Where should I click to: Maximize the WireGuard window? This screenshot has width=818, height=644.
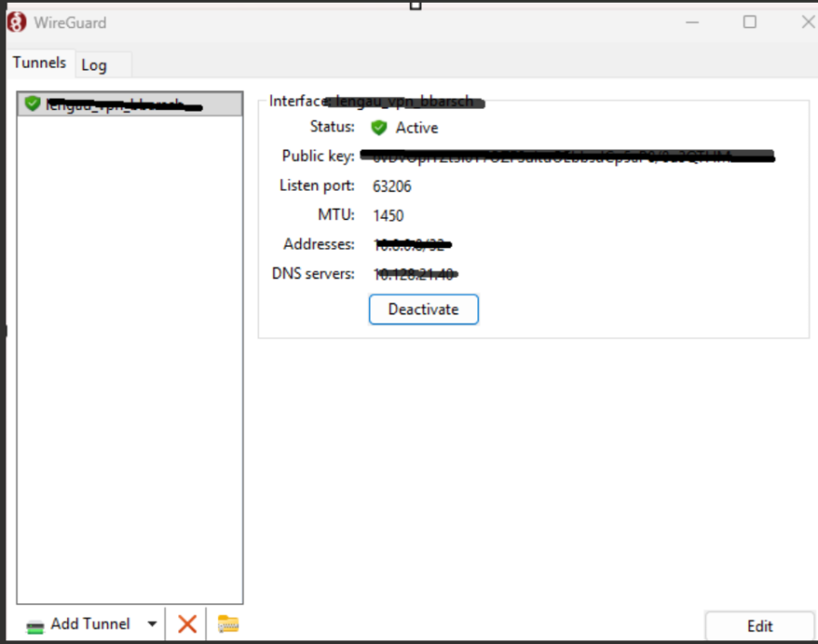coord(750,22)
